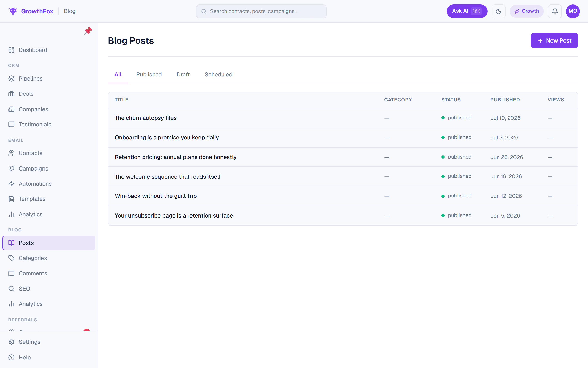Click the Testimonials speech bubble icon
Image resolution: width=588 pixels, height=368 pixels.
pyautogui.click(x=11, y=124)
